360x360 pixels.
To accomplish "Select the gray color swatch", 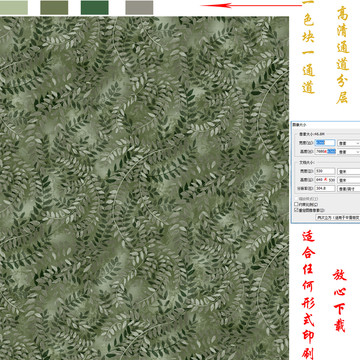I will [x=139, y=8].
